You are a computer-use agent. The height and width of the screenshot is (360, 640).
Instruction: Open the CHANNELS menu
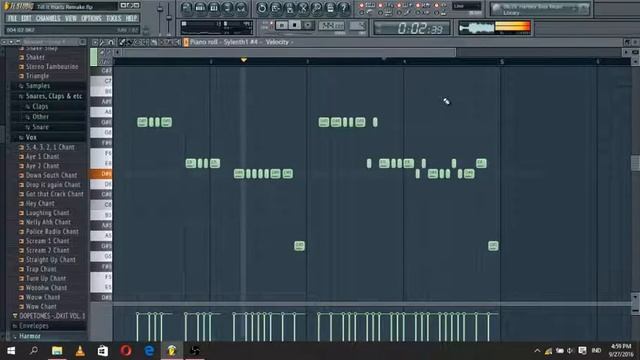[48, 18]
